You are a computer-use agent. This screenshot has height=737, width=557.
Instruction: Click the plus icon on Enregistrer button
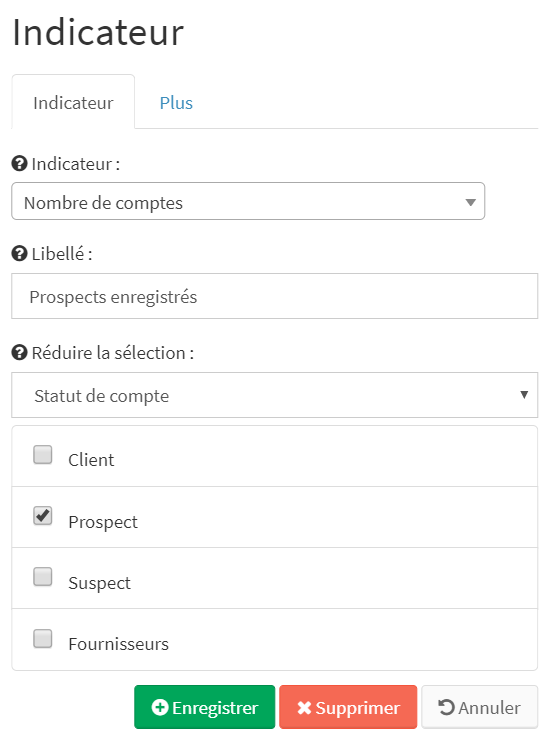coord(160,707)
